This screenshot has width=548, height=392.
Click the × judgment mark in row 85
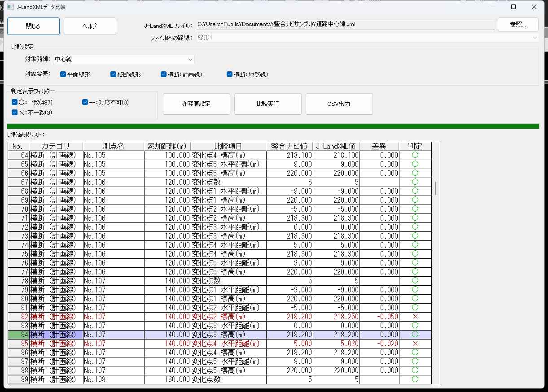point(415,344)
